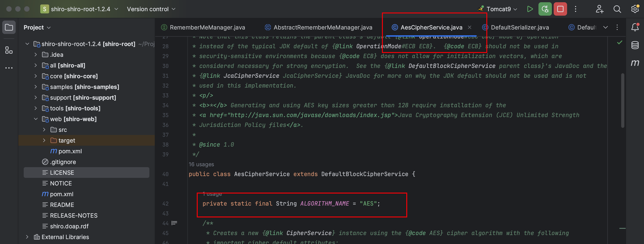The height and width of the screenshot is (244, 644).
Task: Click the AesCipherService class name on line 40
Action: coord(262,174)
